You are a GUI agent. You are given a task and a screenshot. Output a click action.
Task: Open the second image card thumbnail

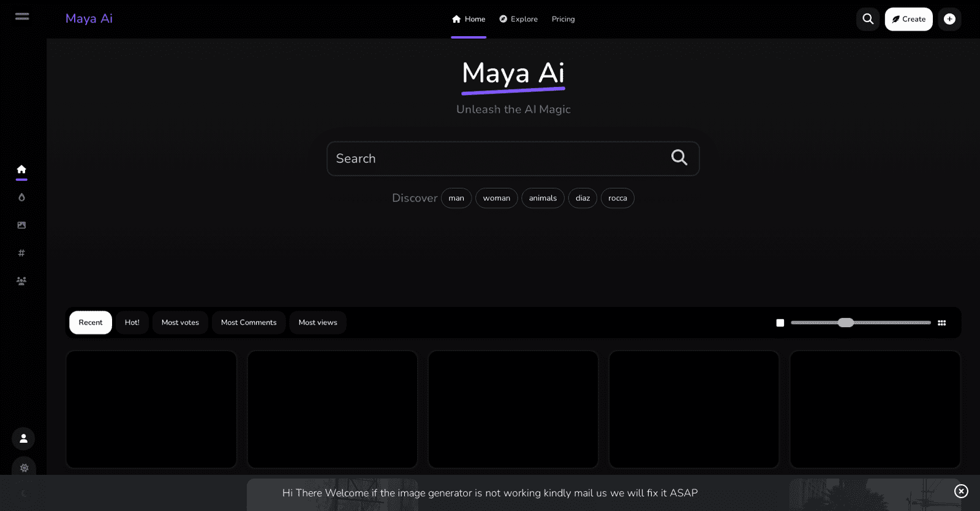pyautogui.click(x=332, y=409)
